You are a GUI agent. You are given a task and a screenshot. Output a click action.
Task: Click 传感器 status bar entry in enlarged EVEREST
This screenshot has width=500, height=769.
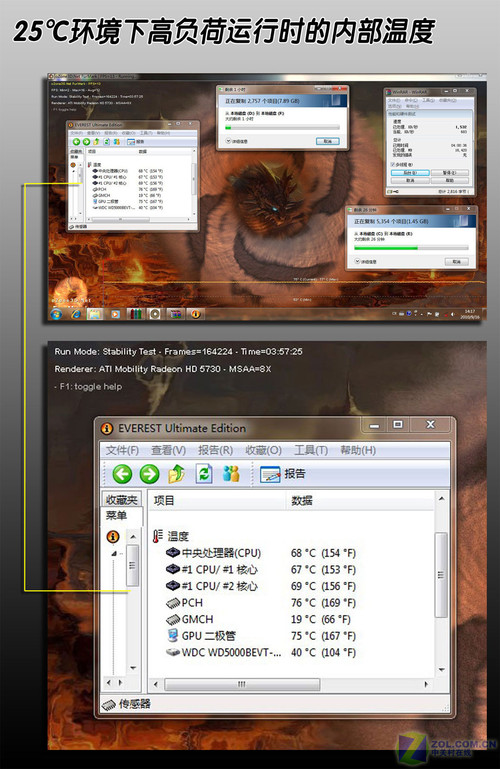point(126,704)
